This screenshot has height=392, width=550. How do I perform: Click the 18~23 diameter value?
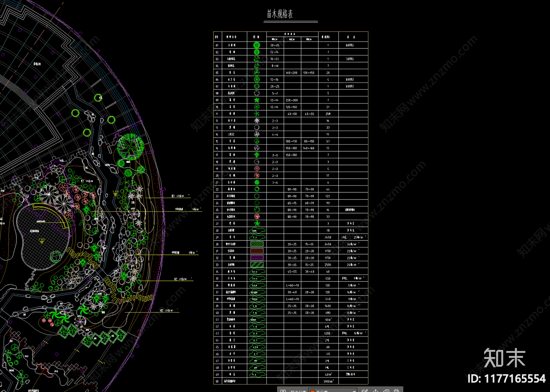pos(274,59)
